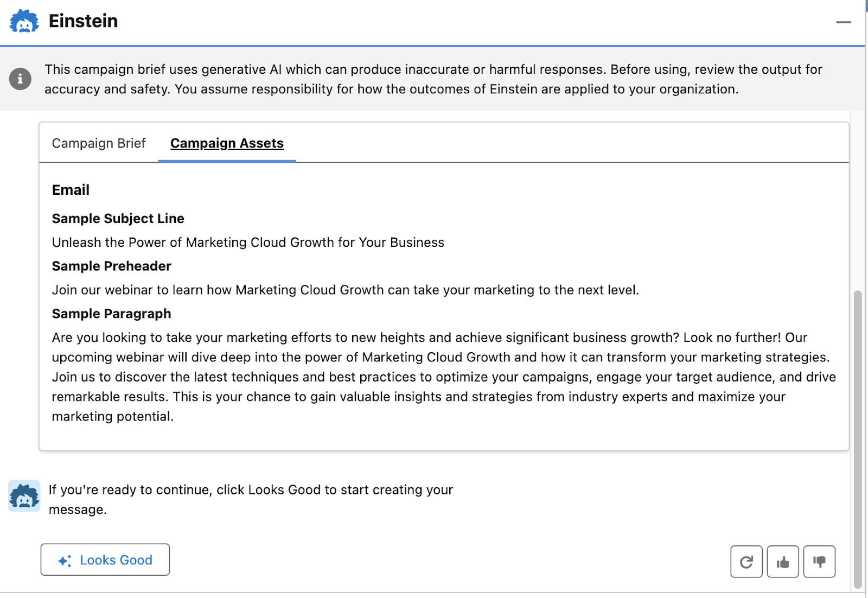Click the Einstein avatar next to the message

[24, 495]
